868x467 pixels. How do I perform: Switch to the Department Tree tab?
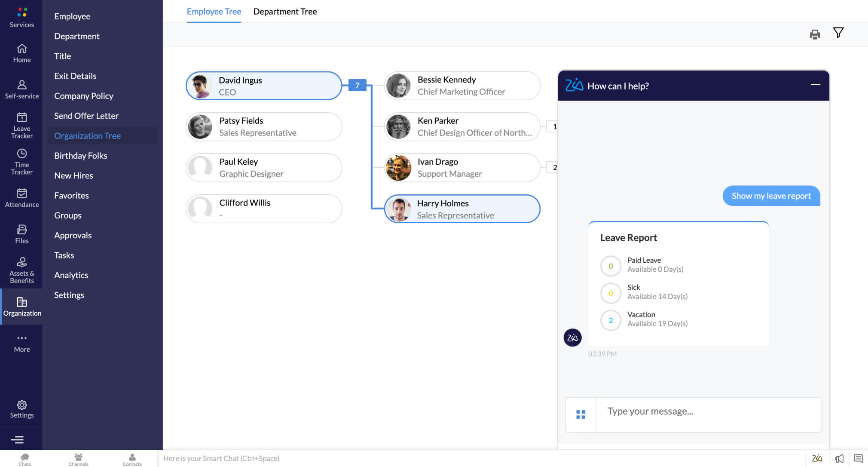[285, 11]
